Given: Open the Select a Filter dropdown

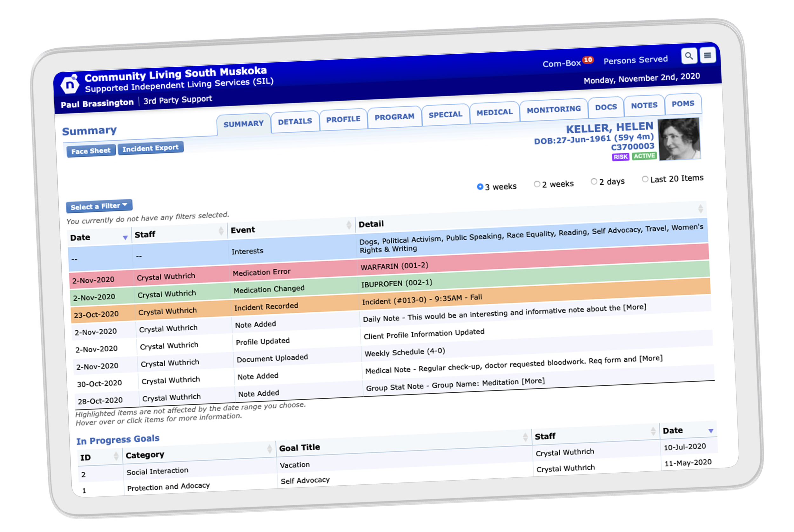Looking at the screenshot, I should (99, 206).
